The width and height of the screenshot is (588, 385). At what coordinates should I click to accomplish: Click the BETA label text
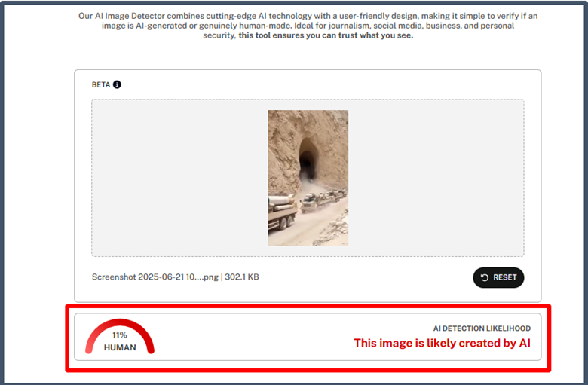101,84
